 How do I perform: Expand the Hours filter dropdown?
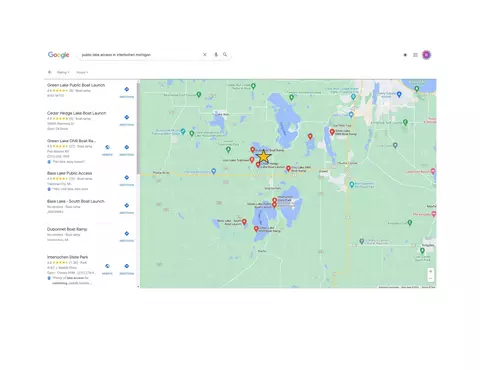pyautogui.click(x=82, y=72)
